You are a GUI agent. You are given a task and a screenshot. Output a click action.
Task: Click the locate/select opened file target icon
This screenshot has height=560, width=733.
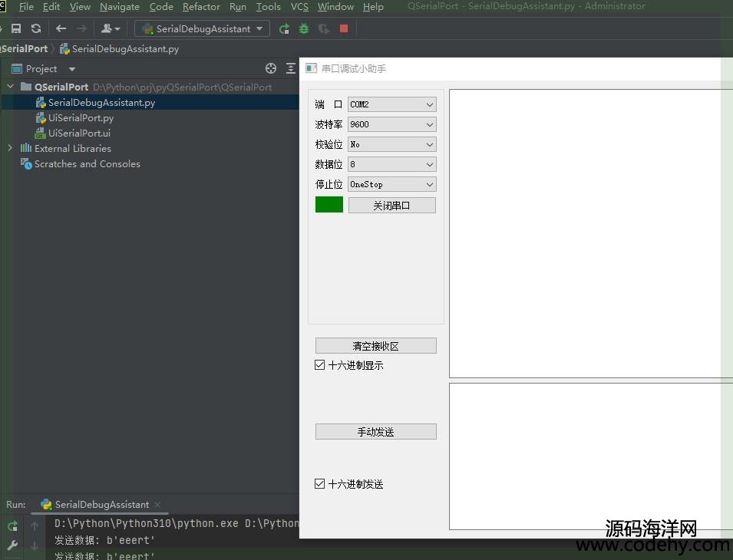270,68
